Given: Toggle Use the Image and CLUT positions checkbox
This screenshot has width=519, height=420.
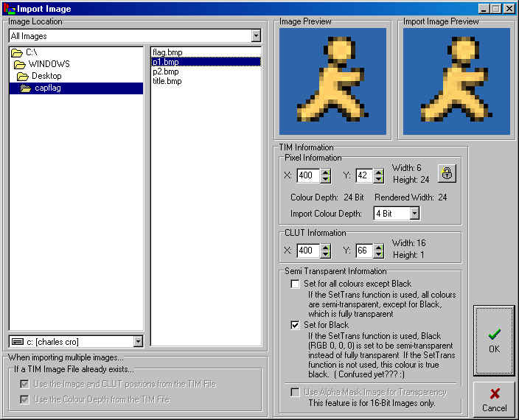Looking at the screenshot, I should click(x=24, y=384).
